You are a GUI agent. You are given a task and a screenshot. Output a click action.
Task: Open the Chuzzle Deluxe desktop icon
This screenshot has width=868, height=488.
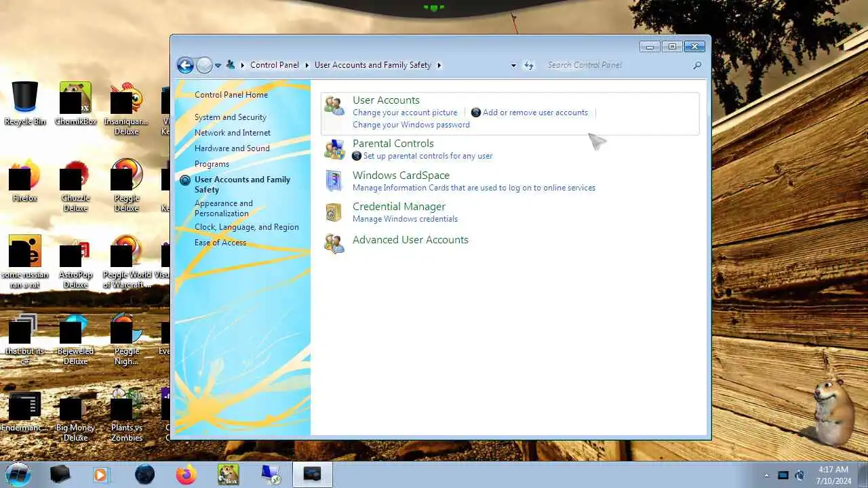click(75, 175)
